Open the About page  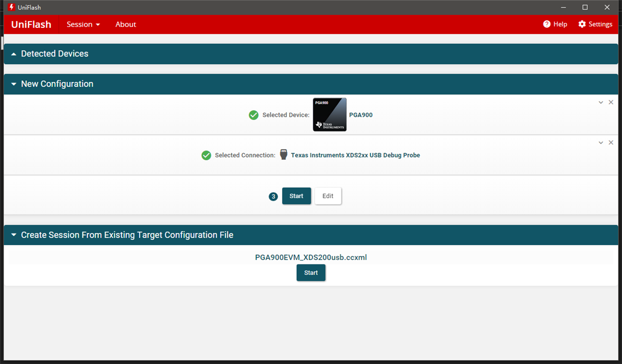pyautogui.click(x=125, y=24)
